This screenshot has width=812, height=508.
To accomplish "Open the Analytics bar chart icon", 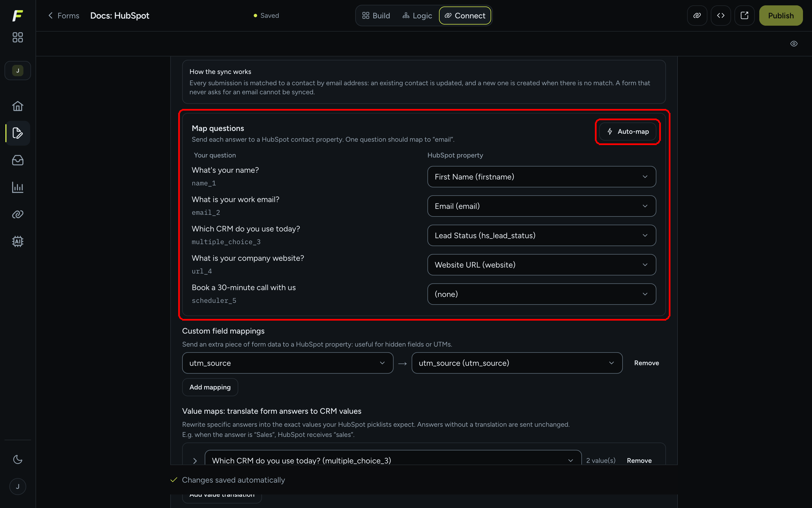I will pos(17,187).
